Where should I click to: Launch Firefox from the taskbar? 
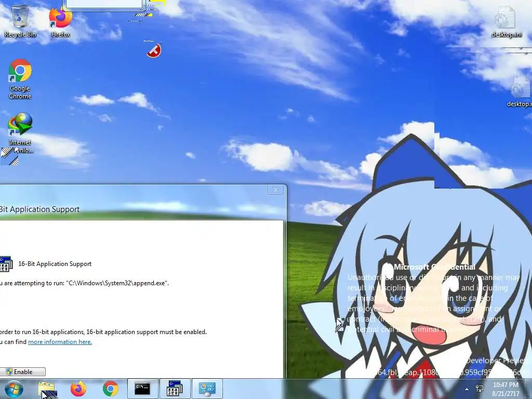click(78, 389)
